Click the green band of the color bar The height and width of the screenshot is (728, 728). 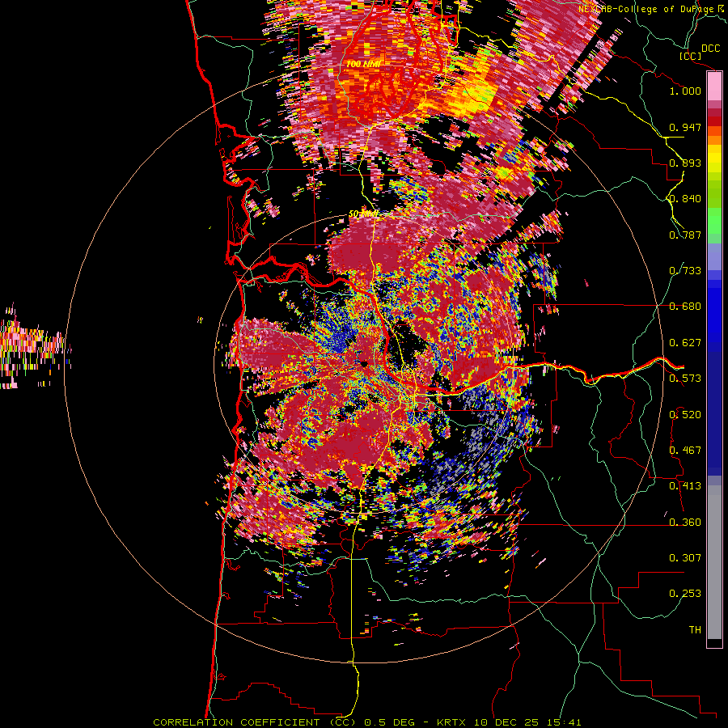pos(714,221)
